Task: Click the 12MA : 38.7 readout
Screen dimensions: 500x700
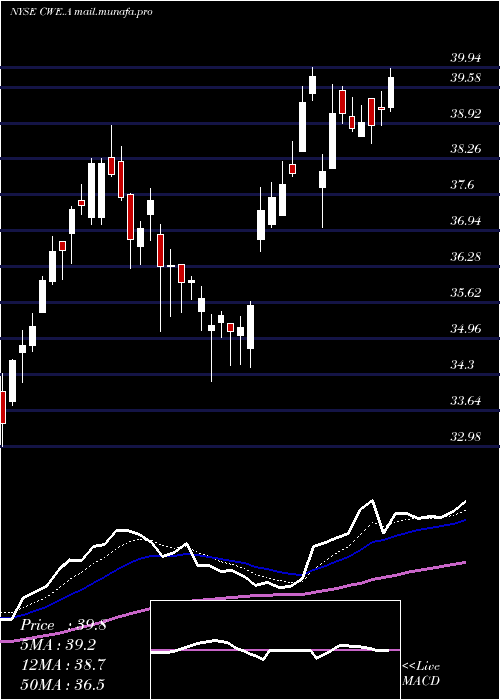Action: pyautogui.click(x=62, y=665)
